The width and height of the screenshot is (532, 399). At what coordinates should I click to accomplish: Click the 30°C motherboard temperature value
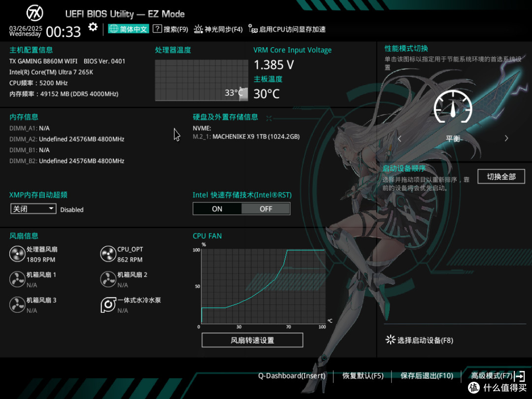click(266, 94)
